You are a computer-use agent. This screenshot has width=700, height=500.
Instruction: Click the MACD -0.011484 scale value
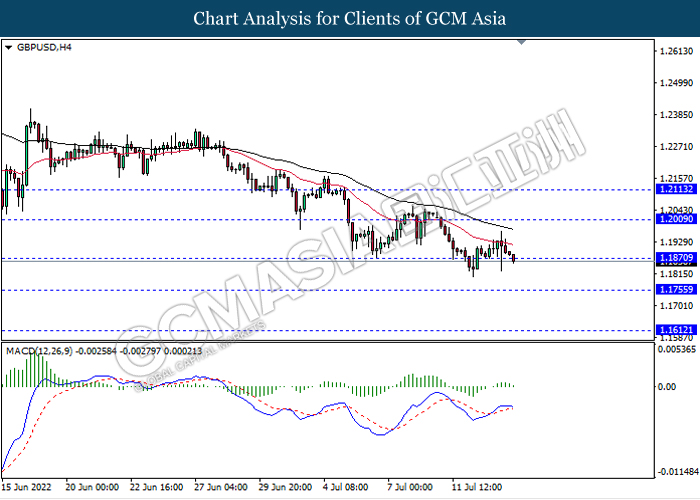tap(679, 472)
